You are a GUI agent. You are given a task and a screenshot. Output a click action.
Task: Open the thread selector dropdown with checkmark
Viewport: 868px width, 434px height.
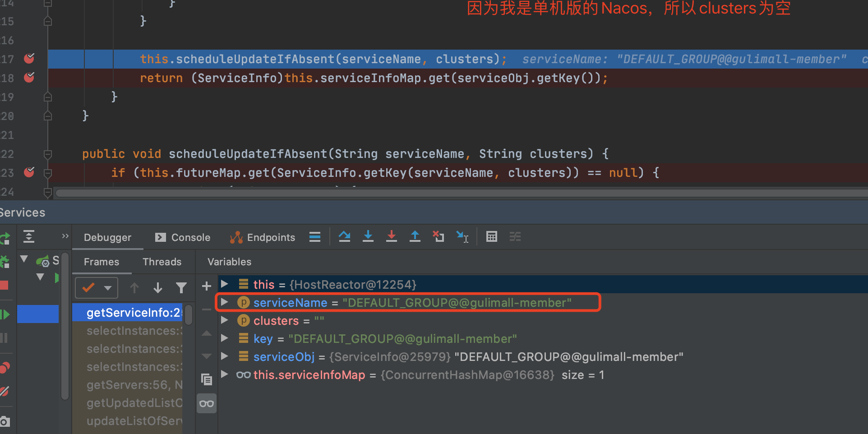[97, 288]
